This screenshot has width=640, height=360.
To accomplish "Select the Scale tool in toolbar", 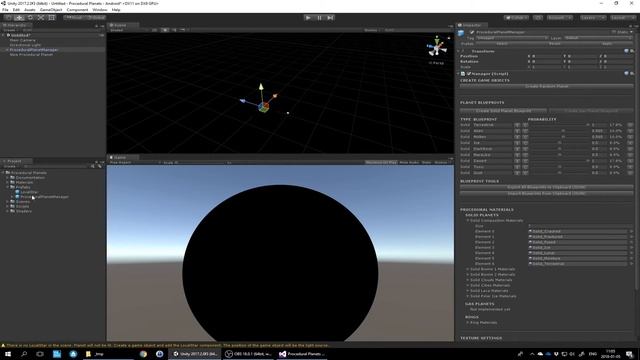I will click(x=41, y=18).
